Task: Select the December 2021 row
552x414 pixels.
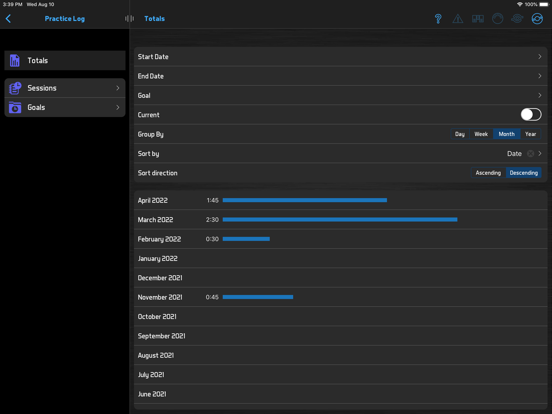Action: tap(340, 278)
